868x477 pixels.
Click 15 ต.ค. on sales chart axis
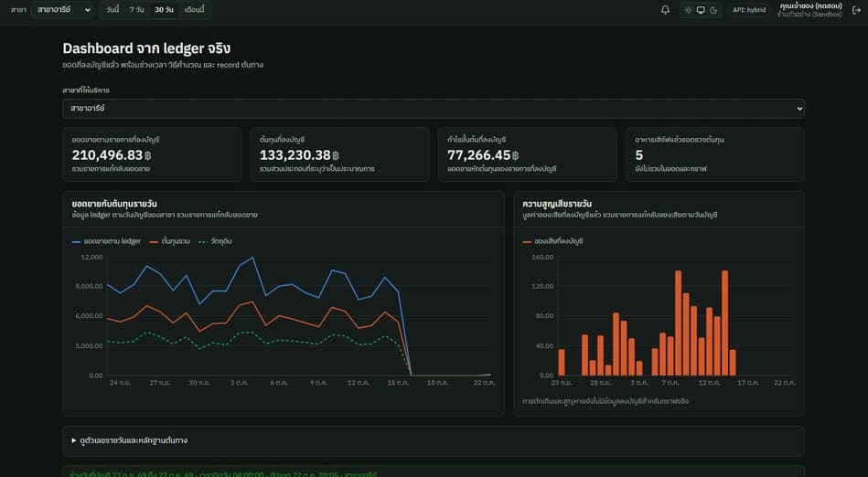coord(399,383)
